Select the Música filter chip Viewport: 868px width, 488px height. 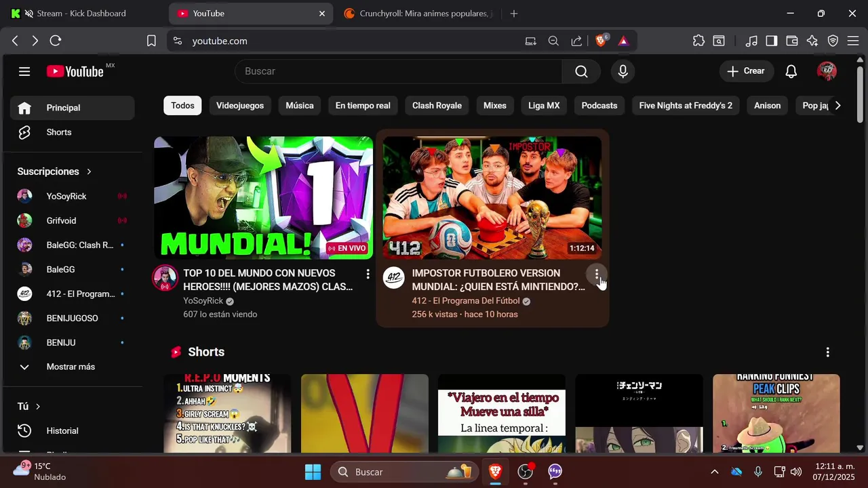pyautogui.click(x=300, y=106)
